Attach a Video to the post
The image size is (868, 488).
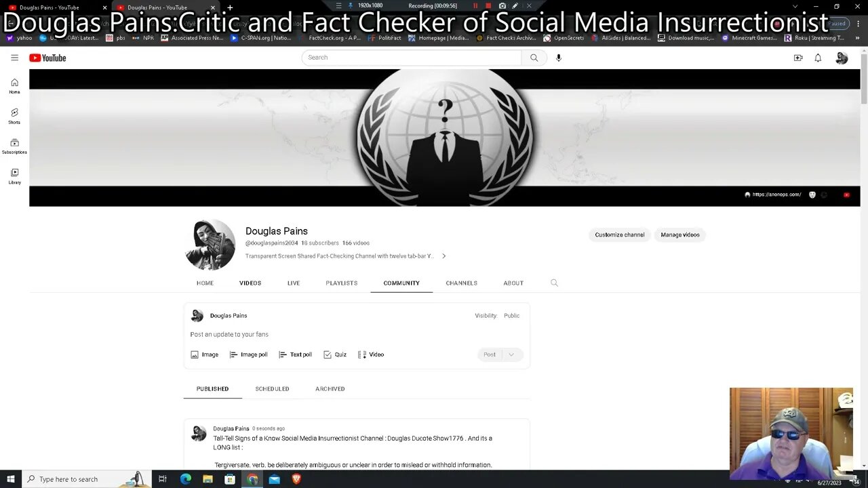point(371,354)
